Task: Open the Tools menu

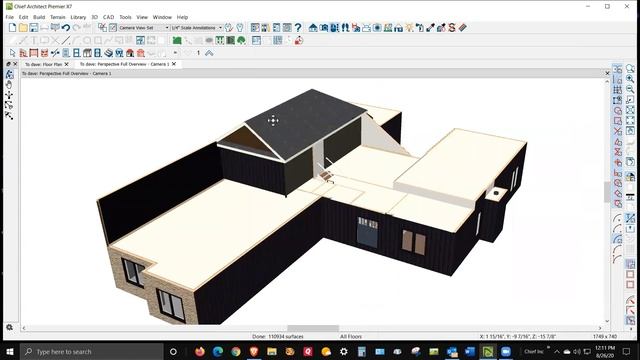Action: 125,17
